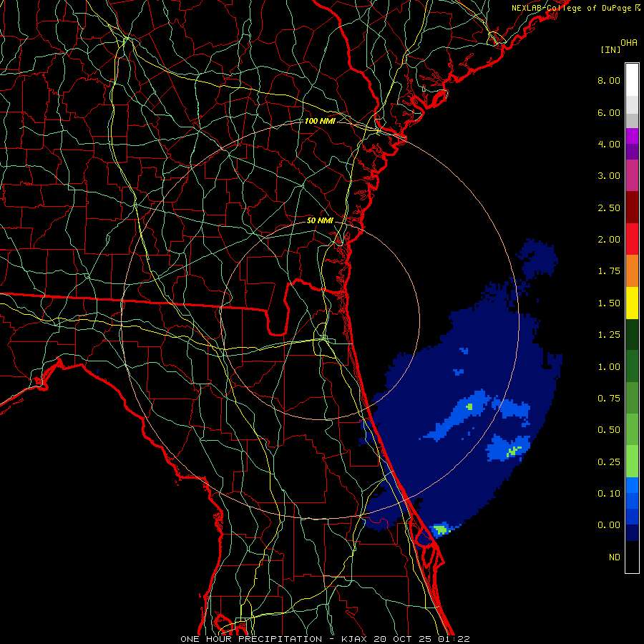Select the black ND swatch in the legend
This screenshot has height=644, width=644.
tap(632, 557)
